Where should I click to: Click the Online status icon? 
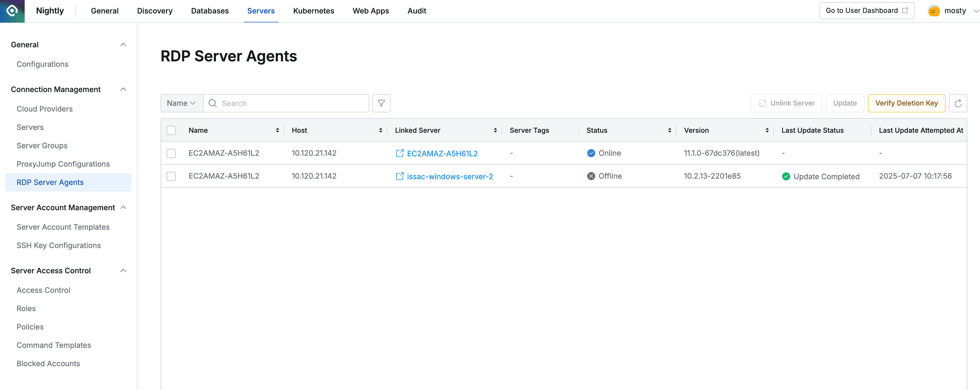[591, 153]
